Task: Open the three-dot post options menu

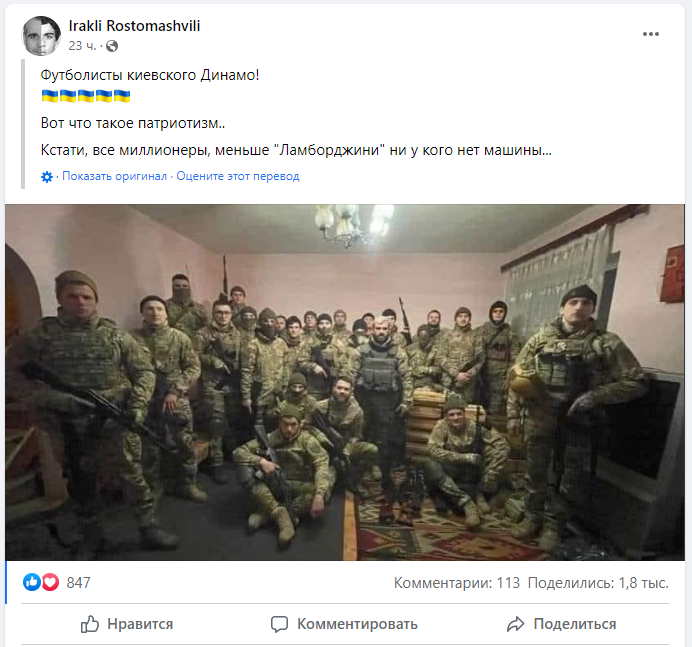Action: [x=651, y=34]
